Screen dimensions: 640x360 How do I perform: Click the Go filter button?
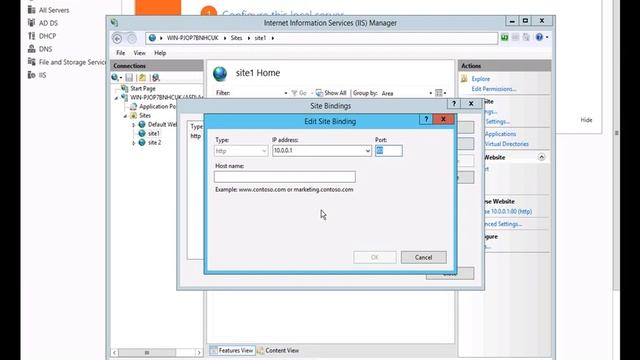299,93
